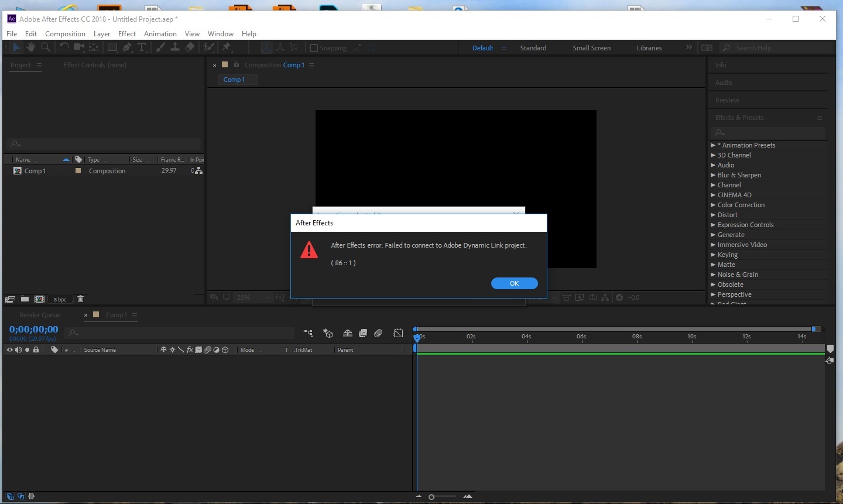Switch to the Render Queue tab
This screenshot has height=504, width=843.
40,315
